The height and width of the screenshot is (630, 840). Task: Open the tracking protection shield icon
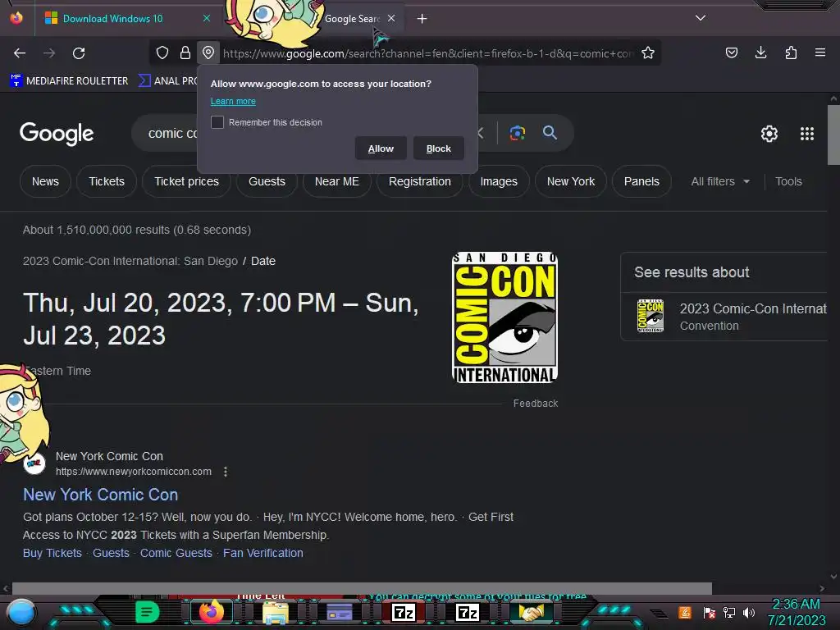[162, 52]
